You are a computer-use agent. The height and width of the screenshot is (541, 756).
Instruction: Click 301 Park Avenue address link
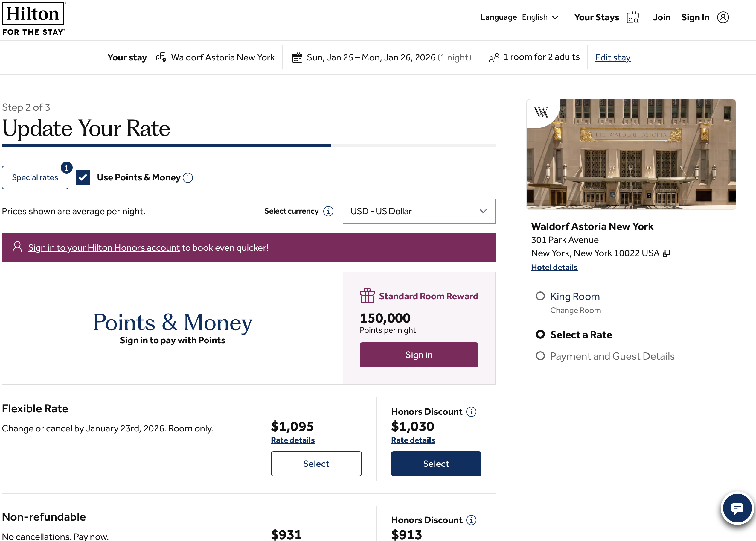[565, 240]
